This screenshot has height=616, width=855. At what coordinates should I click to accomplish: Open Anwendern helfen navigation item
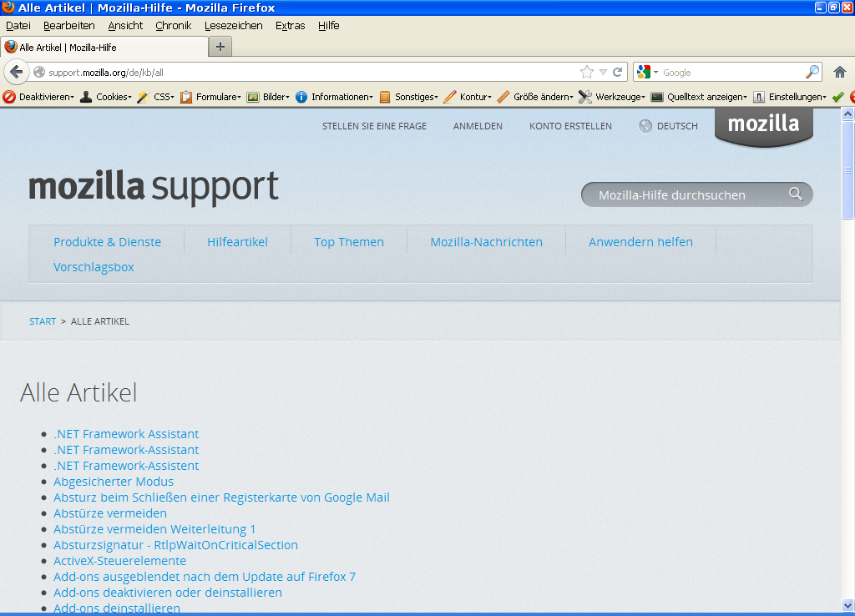click(x=640, y=242)
